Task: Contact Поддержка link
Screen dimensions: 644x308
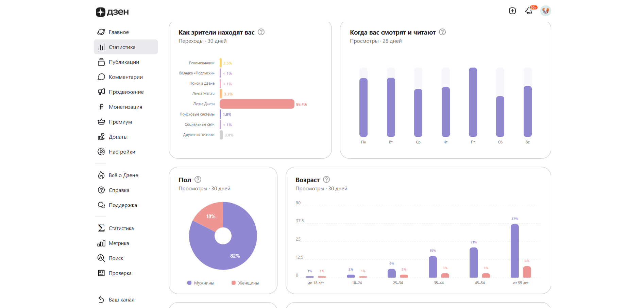Action: point(126,205)
